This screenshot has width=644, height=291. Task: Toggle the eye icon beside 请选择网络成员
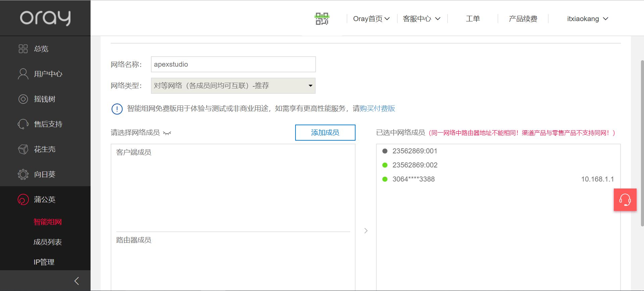[x=167, y=133]
